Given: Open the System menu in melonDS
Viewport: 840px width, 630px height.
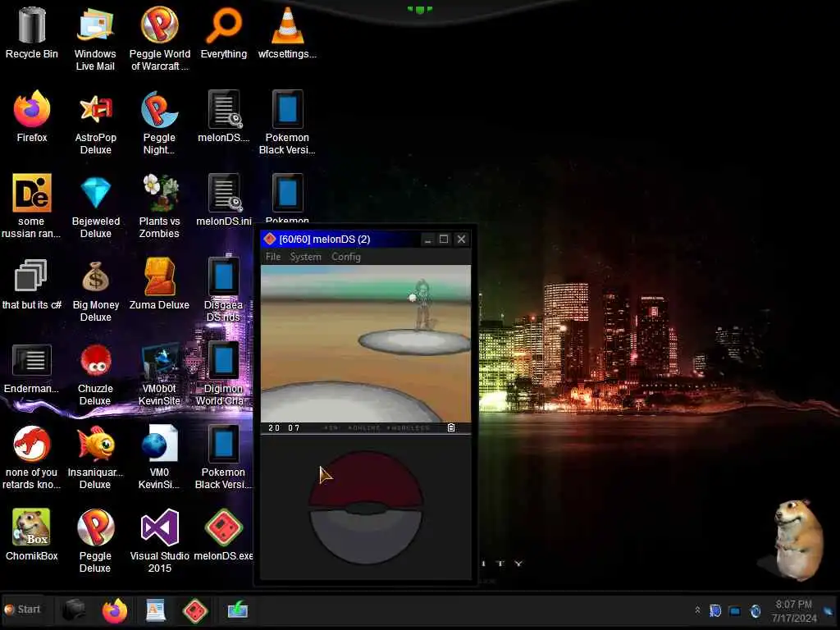Looking at the screenshot, I should click(305, 257).
